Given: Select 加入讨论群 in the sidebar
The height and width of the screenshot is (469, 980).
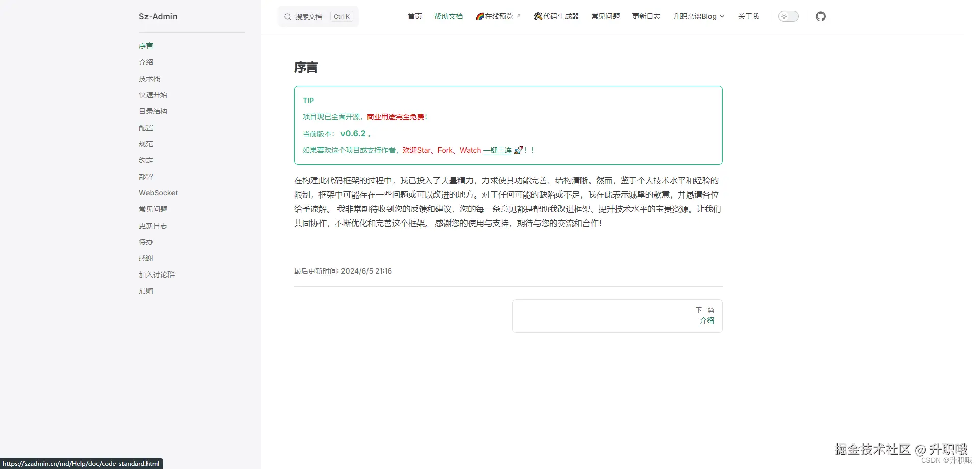Looking at the screenshot, I should click(x=156, y=275).
